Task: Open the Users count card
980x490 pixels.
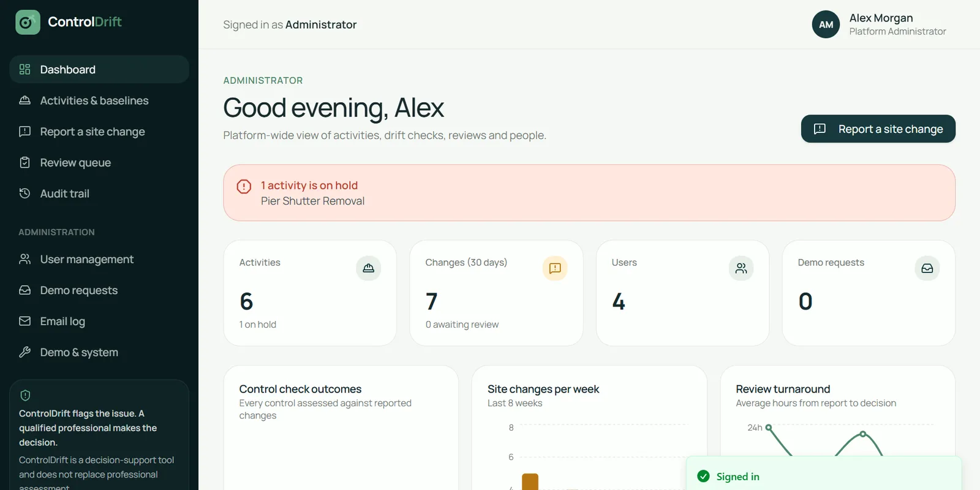Action: (682, 293)
